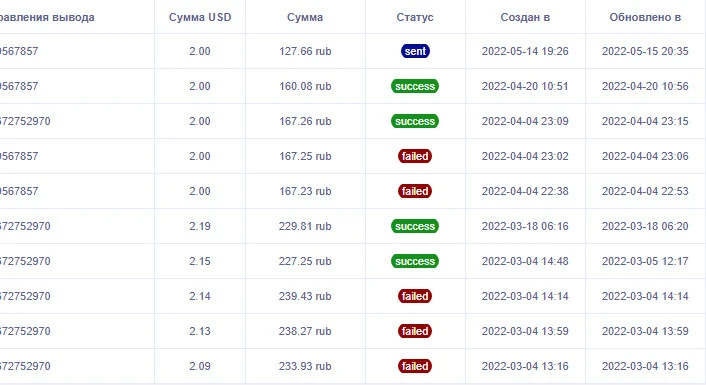Click the failed badge for 239.43 rub

point(415,296)
